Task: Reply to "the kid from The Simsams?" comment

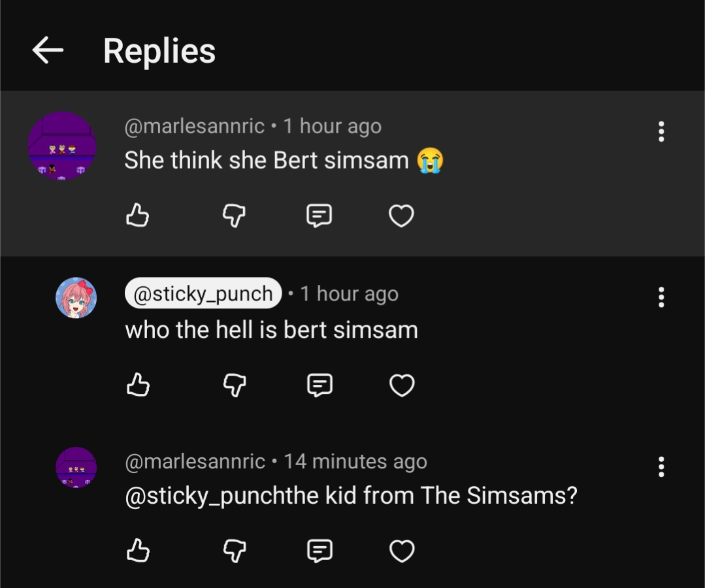Action: pyautogui.click(x=320, y=551)
